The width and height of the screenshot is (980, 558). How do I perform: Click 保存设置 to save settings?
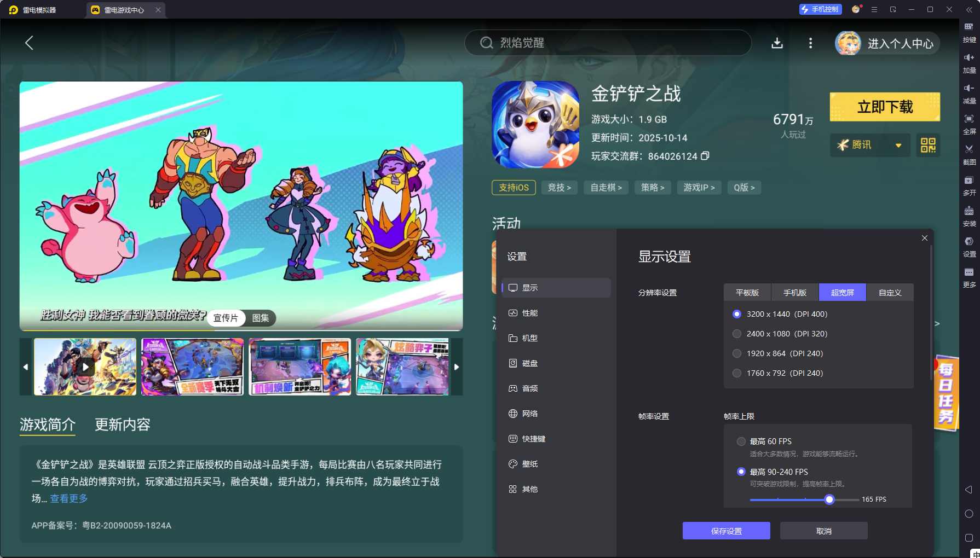click(x=727, y=531)
